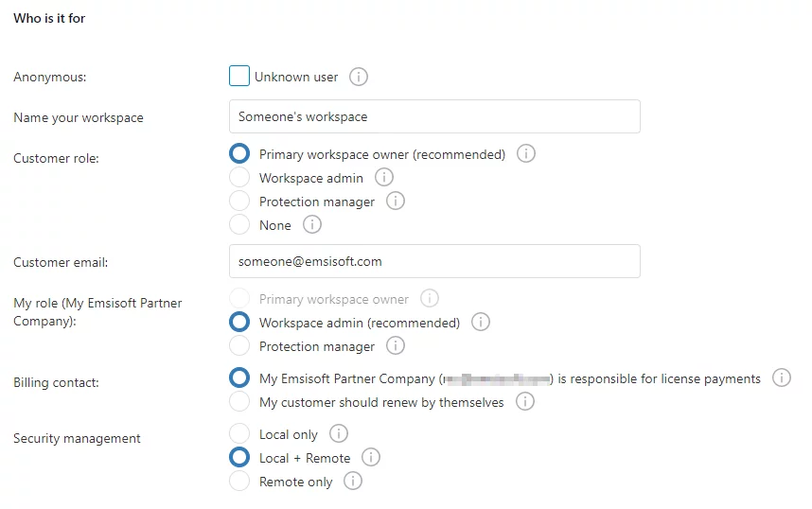The height and width of the screenshot is (509, 812).
Task: Show info for license payments responsibility
Action: [782, 377]
